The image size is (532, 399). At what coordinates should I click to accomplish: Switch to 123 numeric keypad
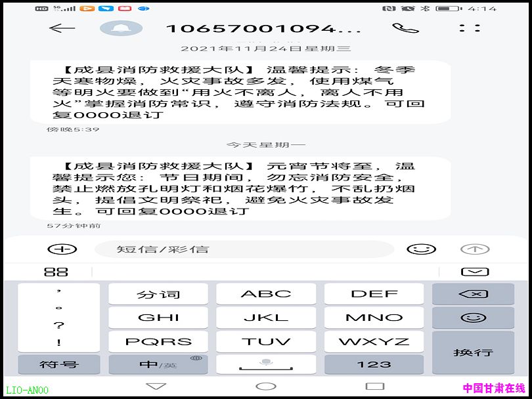point(374,364)
